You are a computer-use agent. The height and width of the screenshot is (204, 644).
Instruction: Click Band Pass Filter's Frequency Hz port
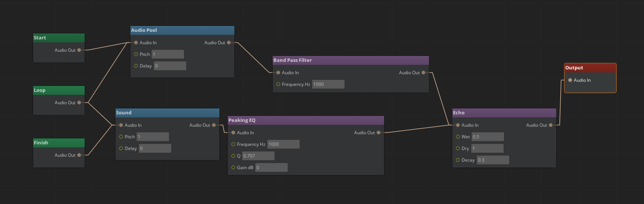(278, 84)
